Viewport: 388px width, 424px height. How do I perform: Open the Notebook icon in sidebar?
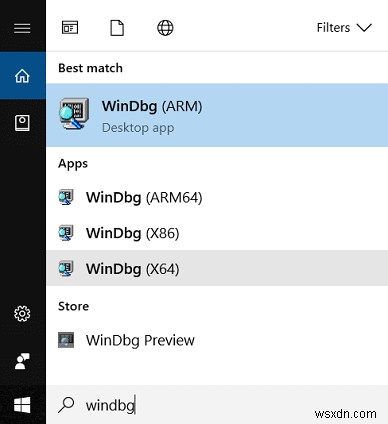point(22,123)
